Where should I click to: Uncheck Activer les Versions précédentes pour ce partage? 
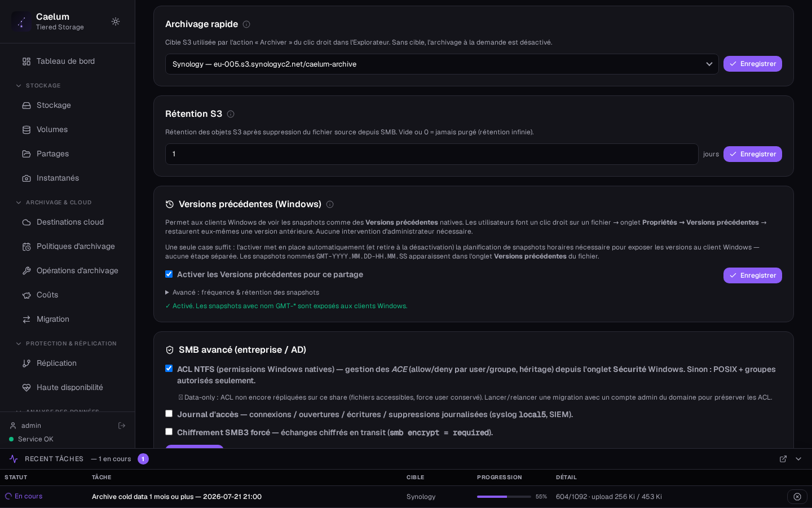coord(169,274)
